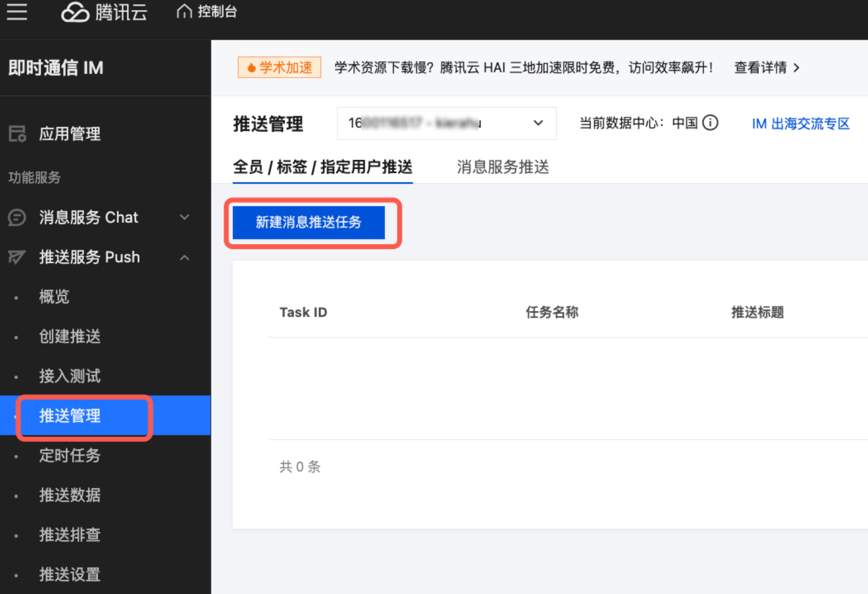The height and width of the screenshot is (594, 868).
Task: Expand the 消息服务 Chat menu chevron
Action: [x=184, y=217]
